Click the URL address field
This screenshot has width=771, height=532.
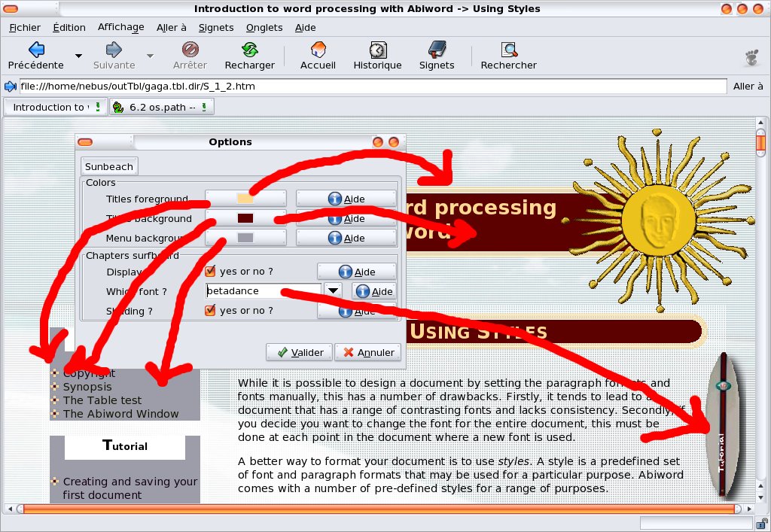pos(373,87)
